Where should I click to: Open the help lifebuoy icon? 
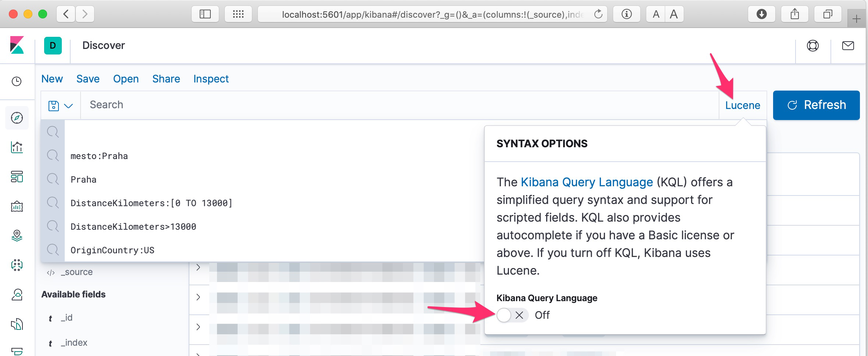coord(812,46)
